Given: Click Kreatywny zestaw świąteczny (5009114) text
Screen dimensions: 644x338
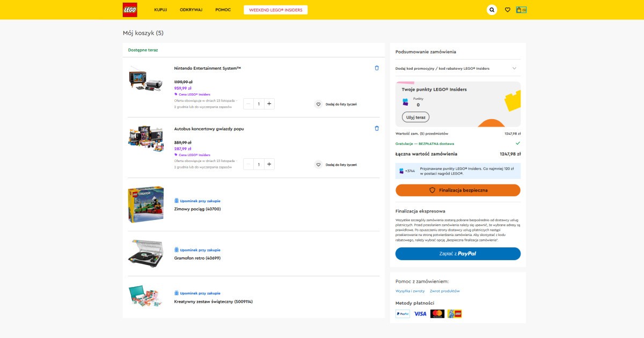Looking at the screenshot, I should [x=214, y=302].
